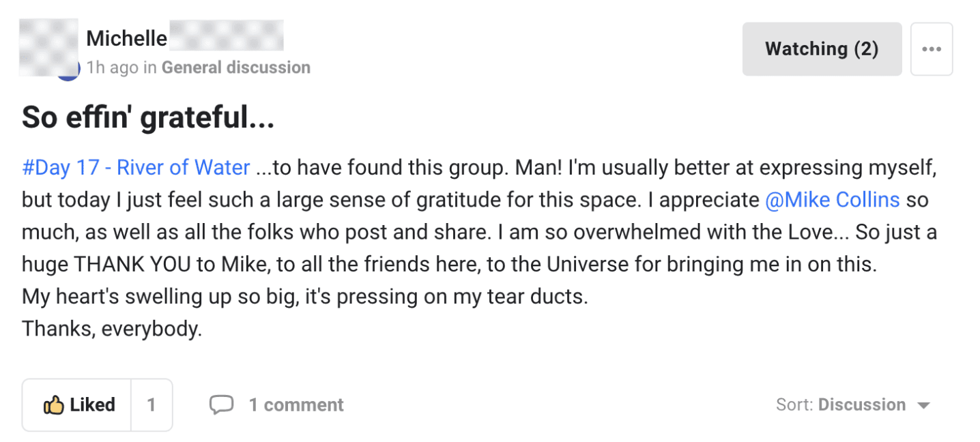Open the three-dot more options menu
Screen dimensions: 980x442
[x=932, y=49]
